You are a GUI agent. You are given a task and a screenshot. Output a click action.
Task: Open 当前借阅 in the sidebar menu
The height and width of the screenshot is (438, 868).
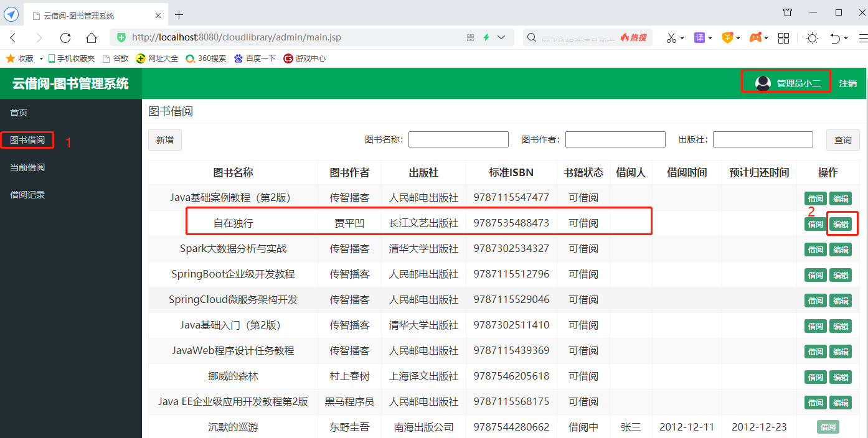[27, 167]
